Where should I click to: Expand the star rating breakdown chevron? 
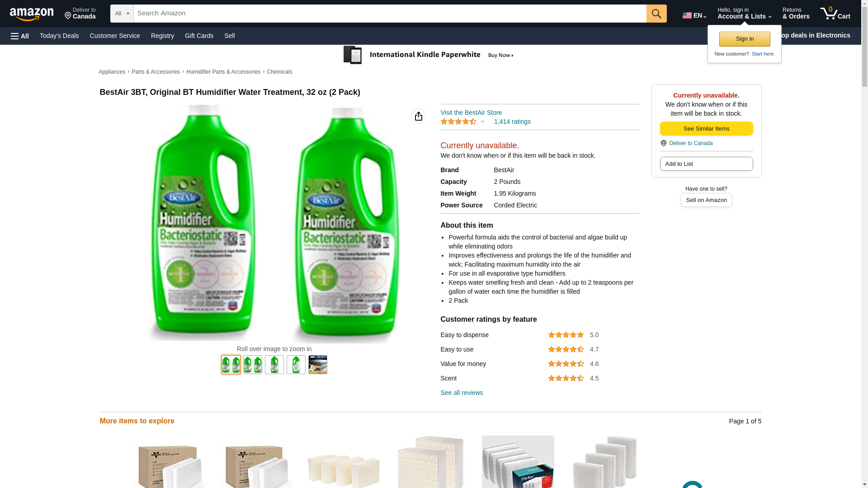click(482, 122)
